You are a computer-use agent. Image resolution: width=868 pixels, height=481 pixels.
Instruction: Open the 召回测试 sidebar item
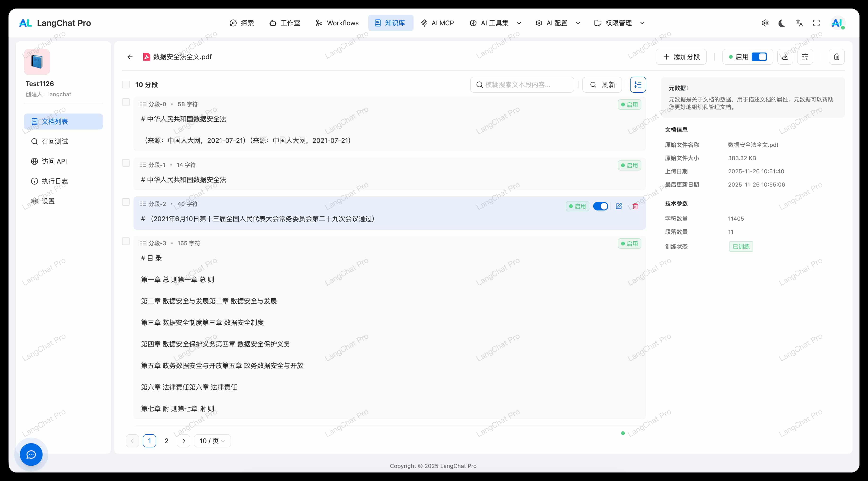(x=55, y=141)
